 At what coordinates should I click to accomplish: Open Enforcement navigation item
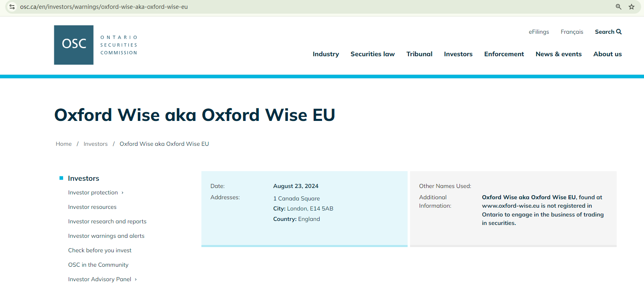click(504, 54)
